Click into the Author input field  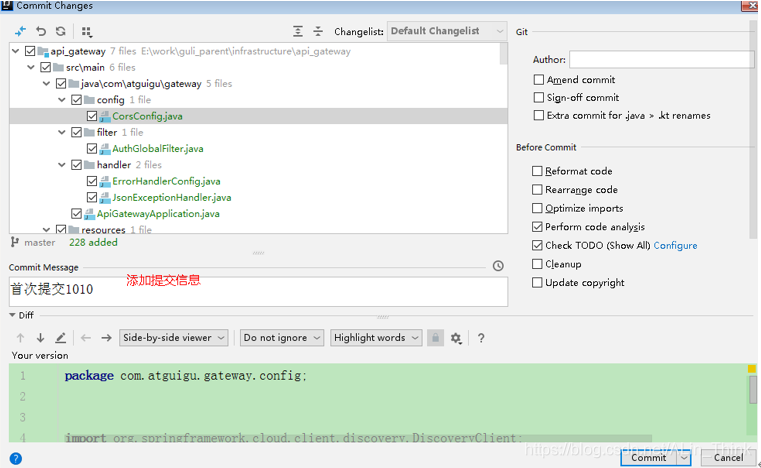pyautogui.click(x=662, y=59)
